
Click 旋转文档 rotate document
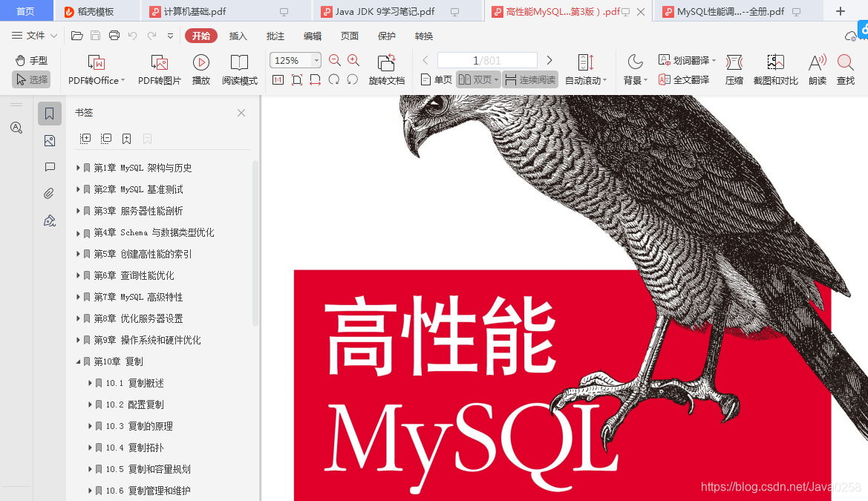tap(386, 70)
